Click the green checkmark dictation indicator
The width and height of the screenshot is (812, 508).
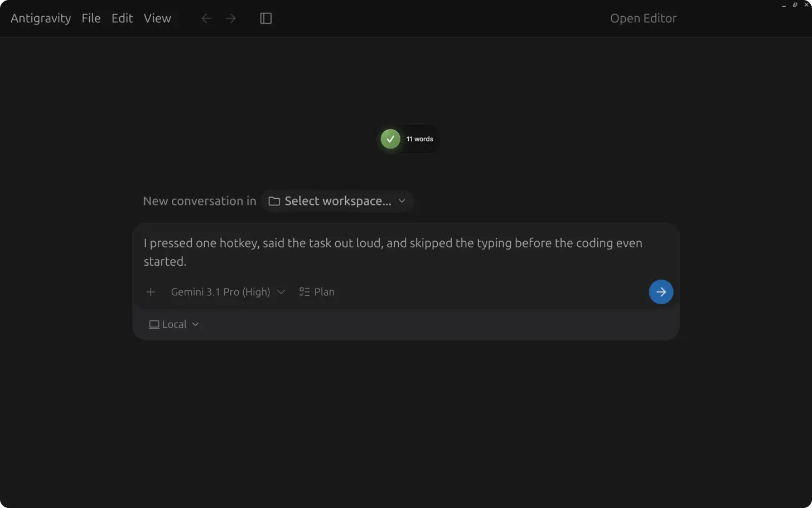pos(390,139)
